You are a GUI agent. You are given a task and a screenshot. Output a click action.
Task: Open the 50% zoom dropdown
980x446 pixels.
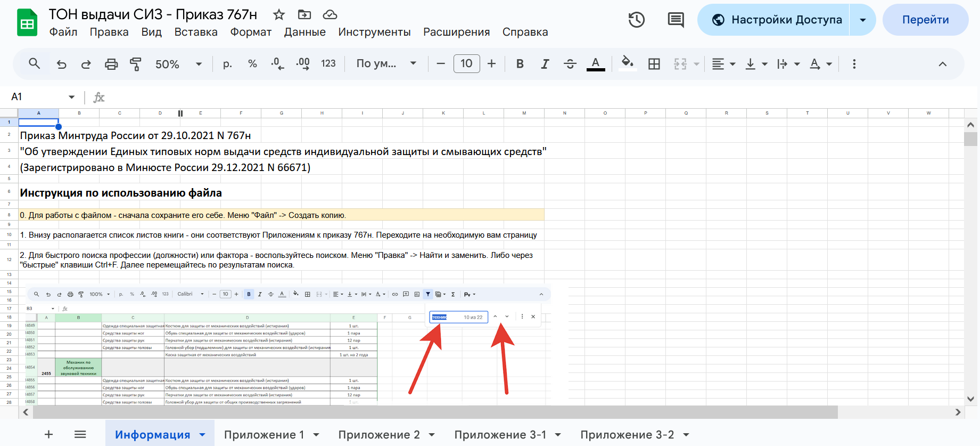(178, 64)
